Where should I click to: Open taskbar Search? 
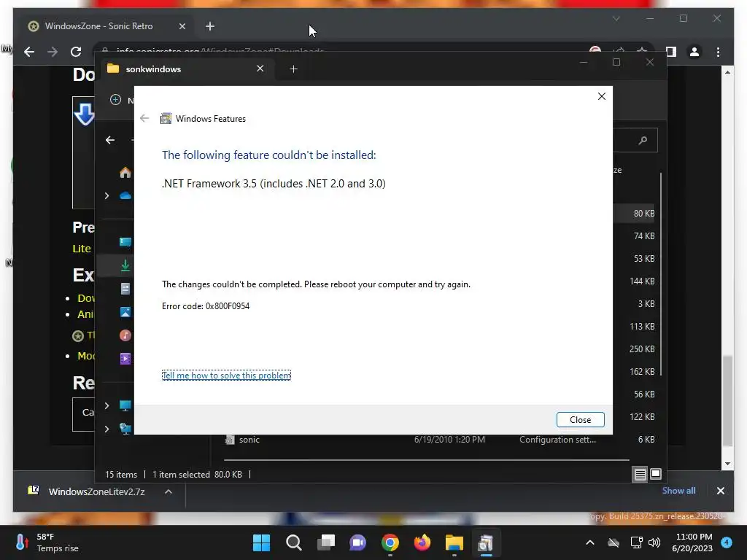(x=293, y=542)
